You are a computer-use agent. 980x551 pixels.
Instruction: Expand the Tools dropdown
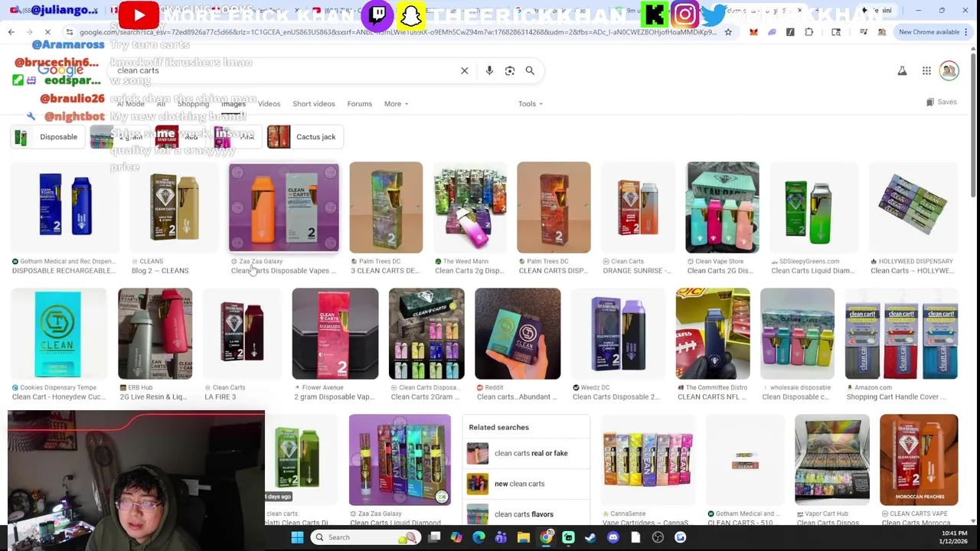(x=530, y=104)
